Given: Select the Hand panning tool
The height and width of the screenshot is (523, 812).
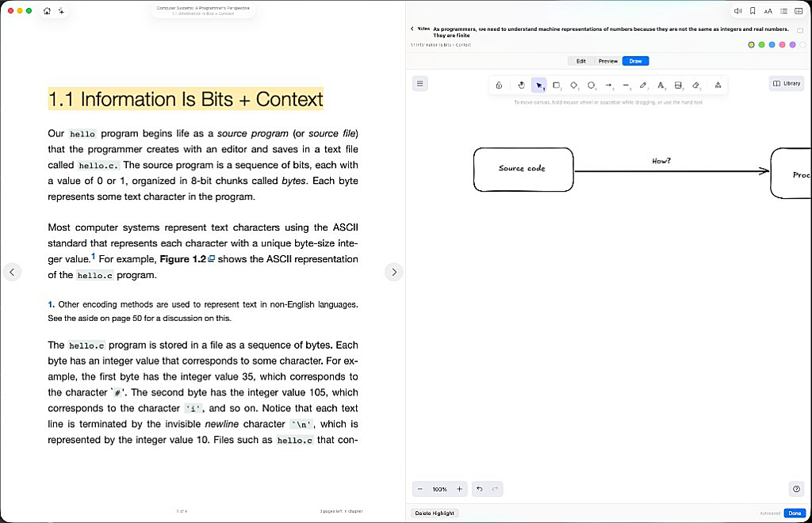Looking at the screenshot, I should [x=522, y=86].
